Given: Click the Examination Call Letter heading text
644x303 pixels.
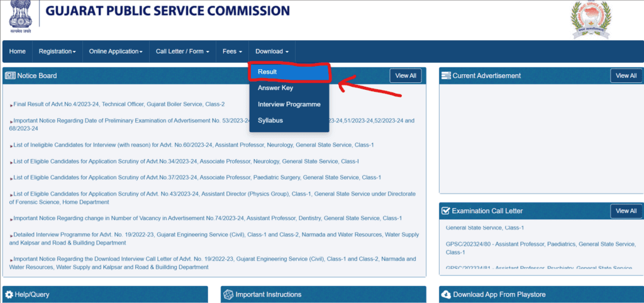Looking at the screenshot, I should point(487,211).
